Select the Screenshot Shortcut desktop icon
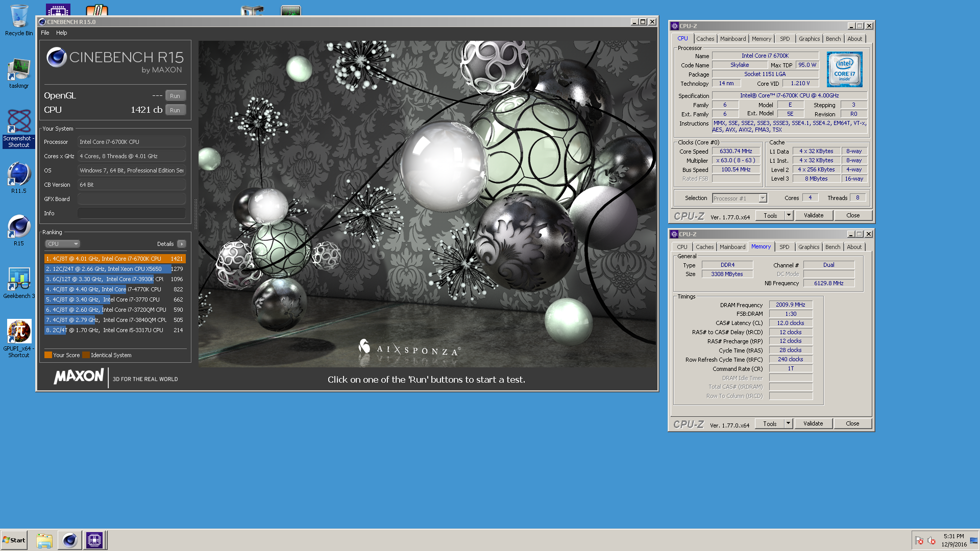The image size is (980, 551). pyautogui.click(x=19, y=129)
